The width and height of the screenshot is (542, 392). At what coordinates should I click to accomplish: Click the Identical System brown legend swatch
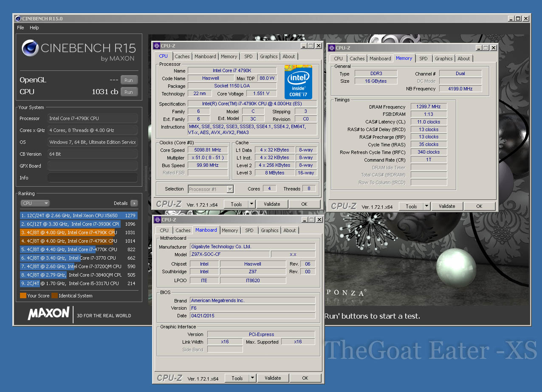pos(54,296)
